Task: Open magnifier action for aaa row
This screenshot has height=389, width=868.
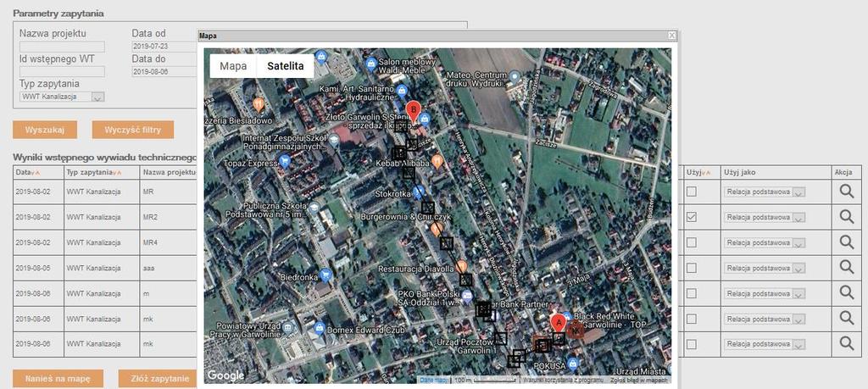Action: (847, 267)
